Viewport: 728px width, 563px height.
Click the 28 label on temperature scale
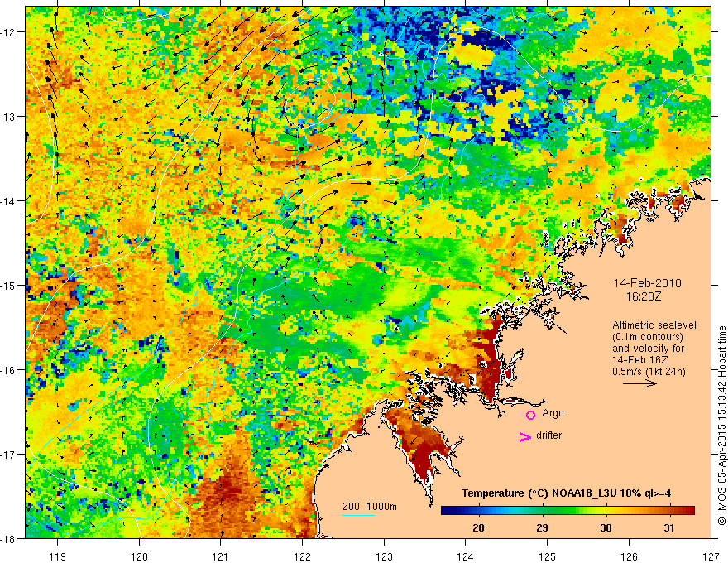click(x=478, y=527)
